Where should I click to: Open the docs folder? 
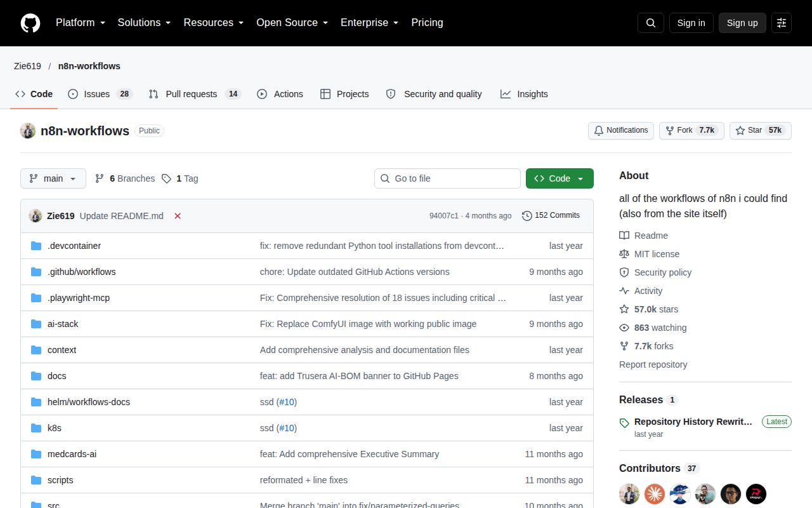click(x=57, y=376)
